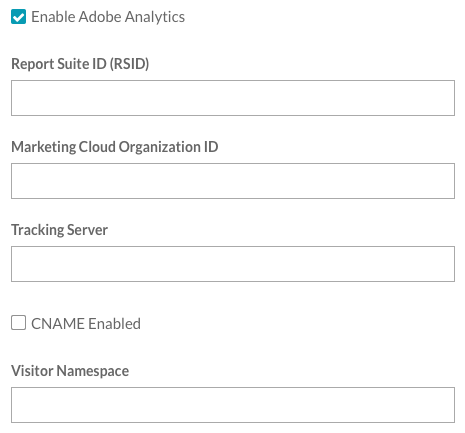Image resolution: width=465 pixels, height=433 pixels.
Task: Activate the text box under Visitor Namespace
Action: tap(233, 405)
